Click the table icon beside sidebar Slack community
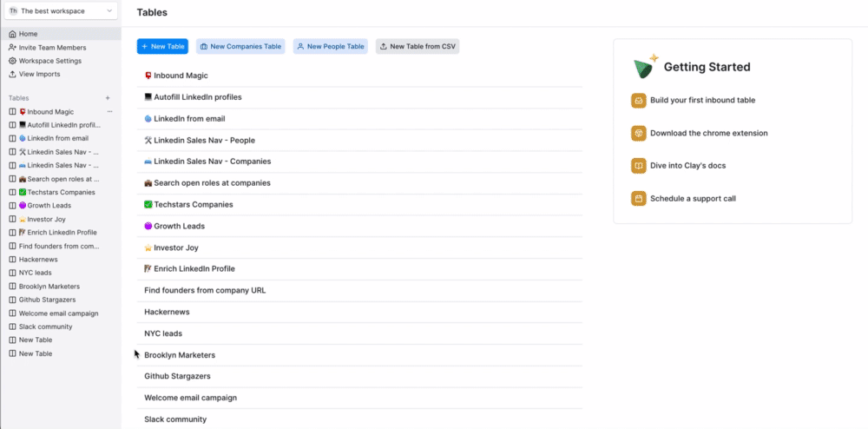Image resolution: width=868 pixels, height=429 pixels. point(13,327)
